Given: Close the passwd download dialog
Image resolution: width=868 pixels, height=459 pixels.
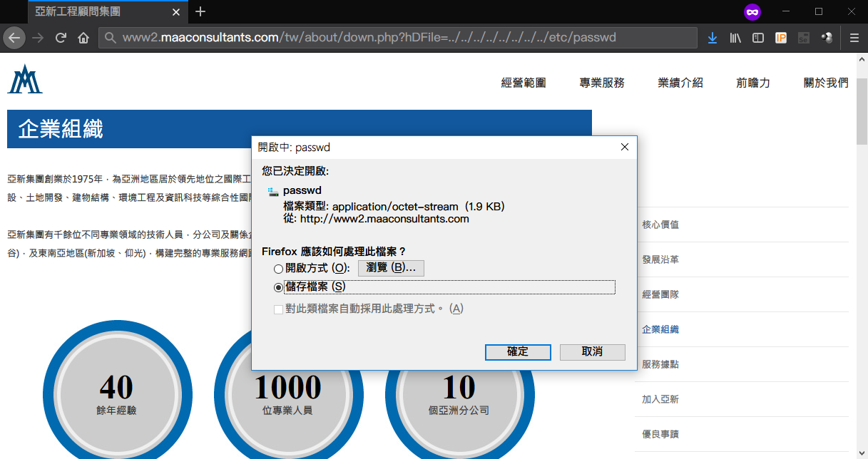Looking at the screenshot, I should (625, 147).
